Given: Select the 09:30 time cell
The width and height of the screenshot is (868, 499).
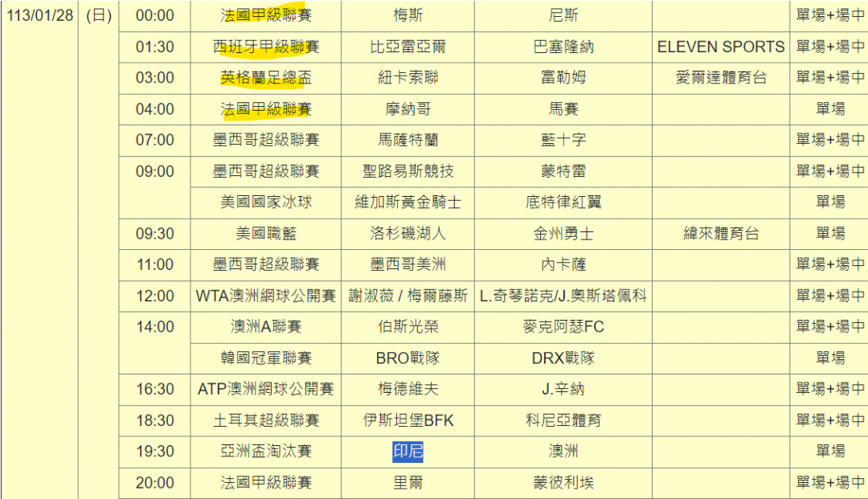Looking at the screenshot, I should (155, 234).
